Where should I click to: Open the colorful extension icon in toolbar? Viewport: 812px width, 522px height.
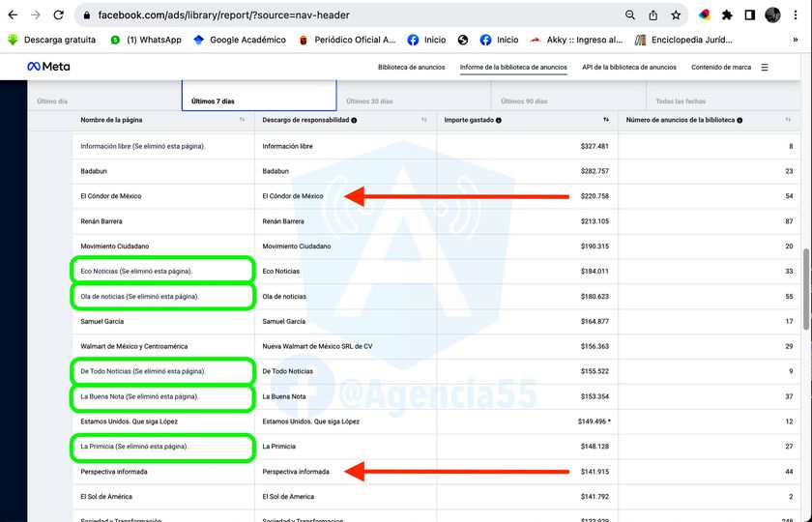click(x=705, y=15)
